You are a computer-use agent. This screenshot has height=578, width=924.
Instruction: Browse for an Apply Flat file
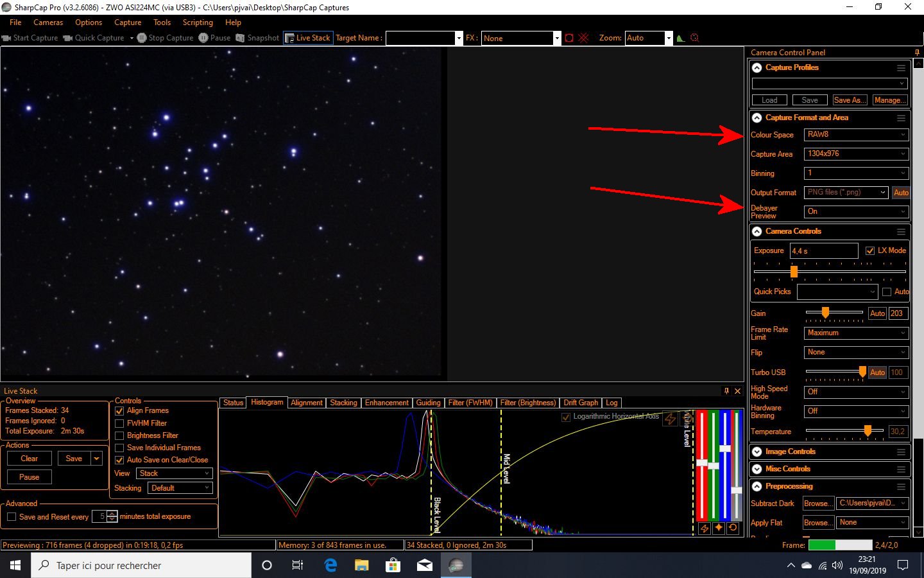pos(817,523)
